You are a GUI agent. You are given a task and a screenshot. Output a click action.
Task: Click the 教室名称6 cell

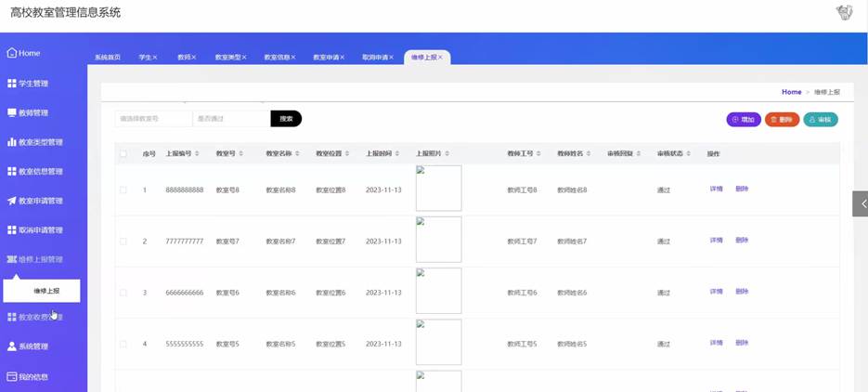click(280, 293)
